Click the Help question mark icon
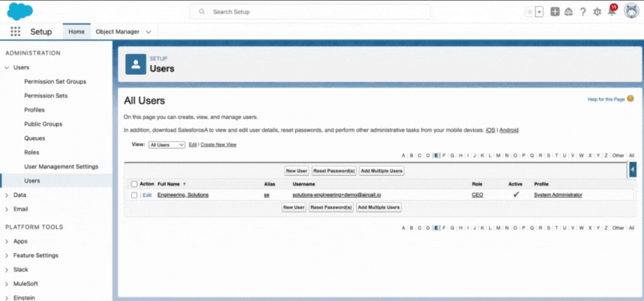Viewport: 644px width, 301px height. [583, 12]
